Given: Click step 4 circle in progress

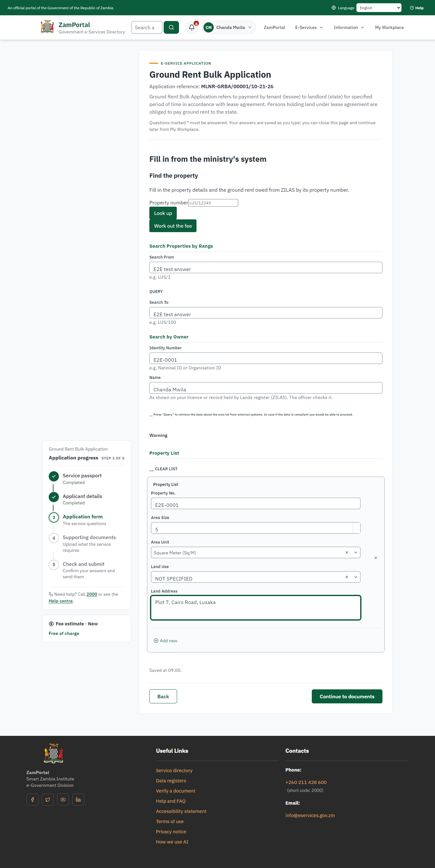Looking at the screenshot, I should pyautogui.click(x=53, y=538).
